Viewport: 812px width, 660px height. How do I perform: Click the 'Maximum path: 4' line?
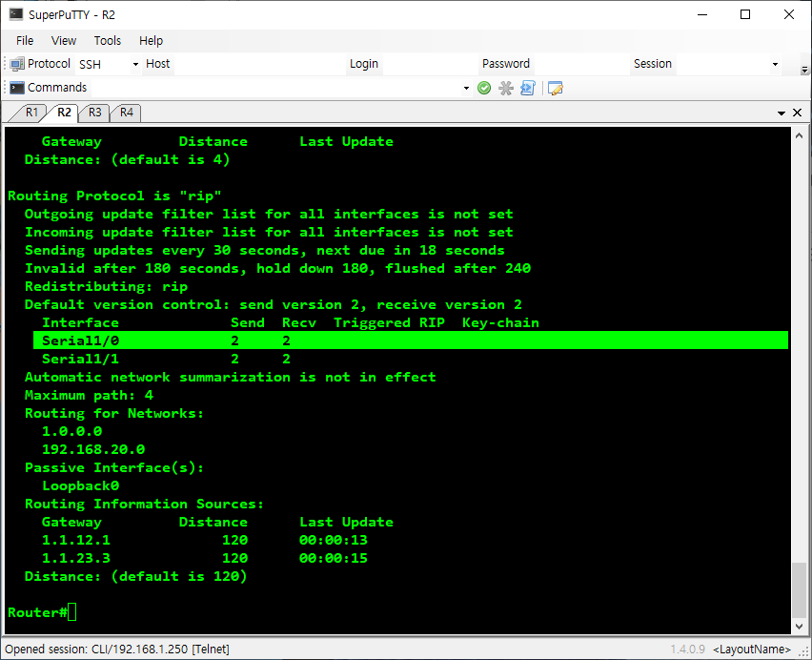[x=89, y=395]
